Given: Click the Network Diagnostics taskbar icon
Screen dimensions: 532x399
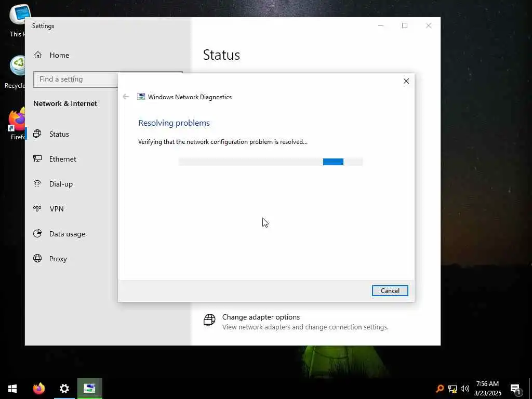Looking at the screenshot, I should 89,389.
